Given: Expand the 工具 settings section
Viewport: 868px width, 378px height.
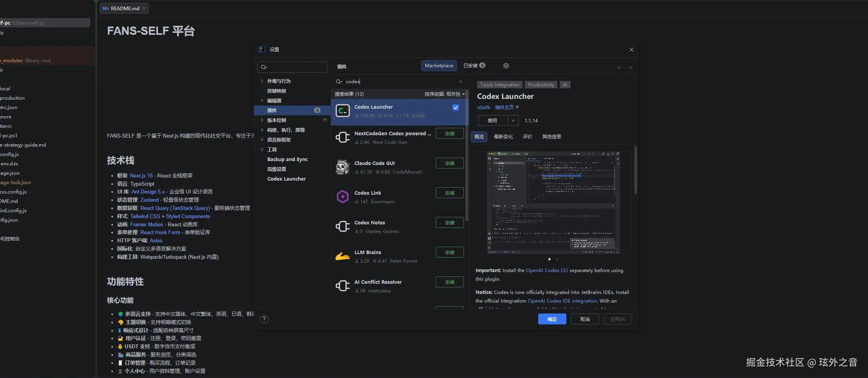Looking at the screenshot, I should tap(262, 149).
